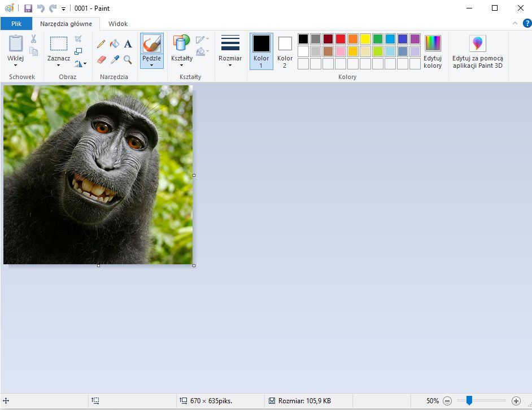Click the Save floppy icon in title bar
Image resolution: width=532 pixels, height=410 pixels.
point(28,8)
